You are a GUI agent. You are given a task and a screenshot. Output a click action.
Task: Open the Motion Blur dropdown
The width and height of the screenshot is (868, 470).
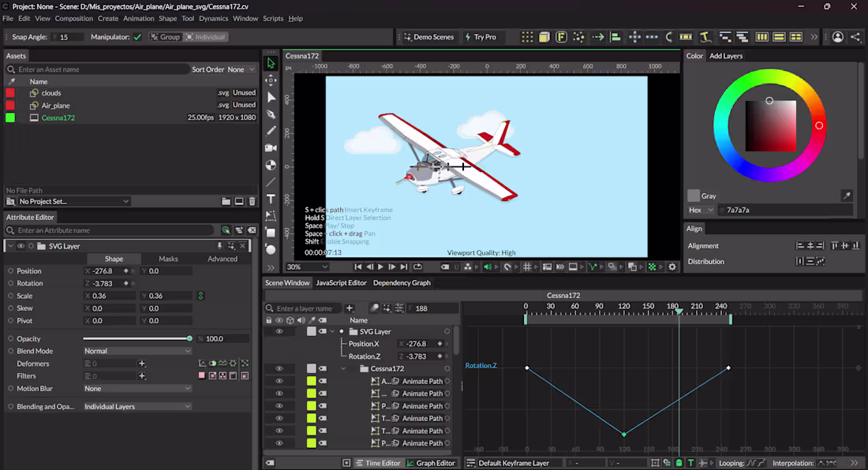tap(137, 389)
